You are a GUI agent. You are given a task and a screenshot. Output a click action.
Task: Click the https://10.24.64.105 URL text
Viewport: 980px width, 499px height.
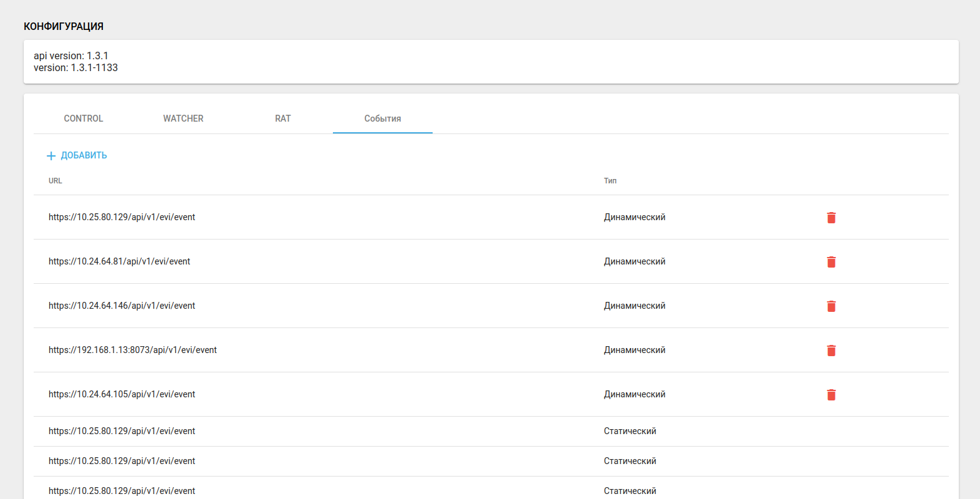(x=122, y=394)
